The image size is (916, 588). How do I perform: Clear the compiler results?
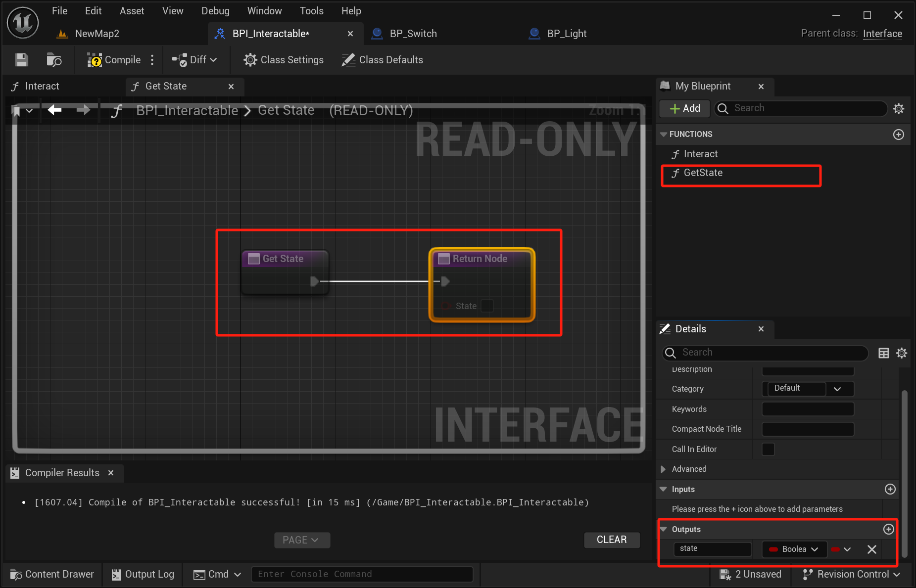point(612,540)
